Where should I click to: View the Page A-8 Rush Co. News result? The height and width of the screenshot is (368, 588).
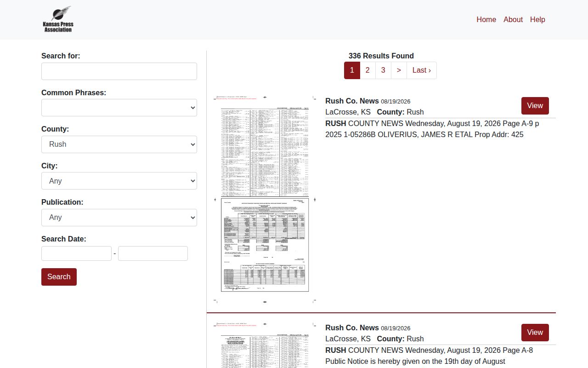tap(535, 333)
